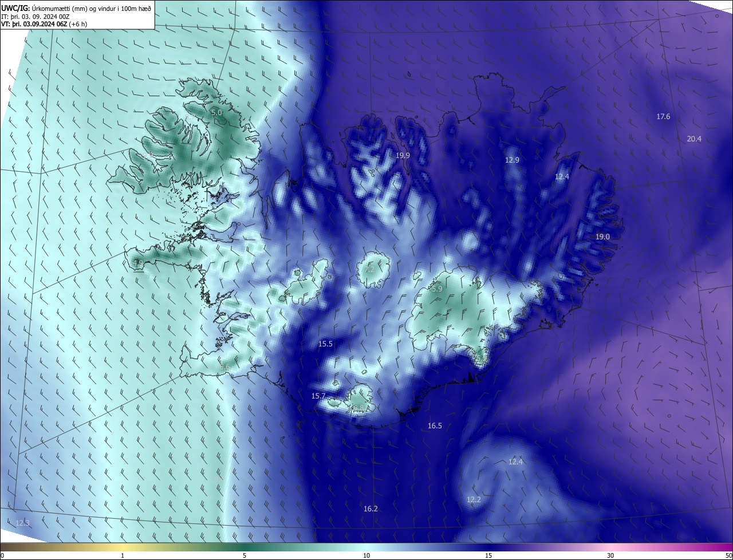Click the 12.4 value above the 12.2 reading

pyautogui.click(x=515, y=462)
